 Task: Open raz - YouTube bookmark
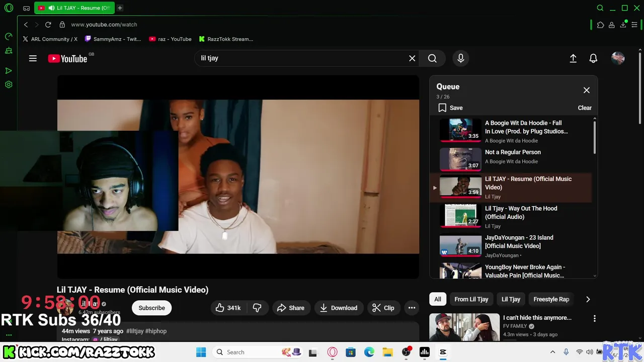tap(171, 39)
